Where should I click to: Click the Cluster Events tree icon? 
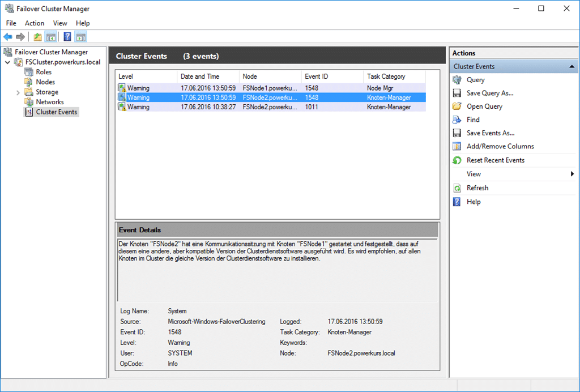(29, 112)
